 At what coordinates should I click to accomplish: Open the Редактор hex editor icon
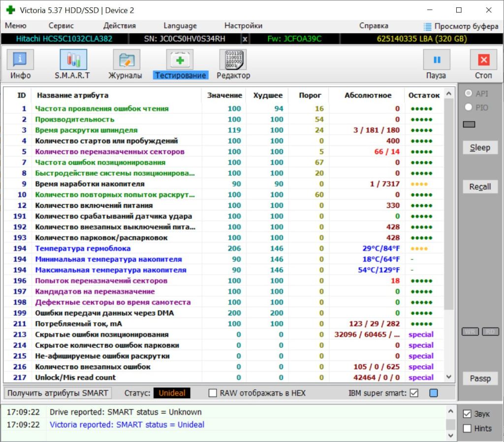233,60
